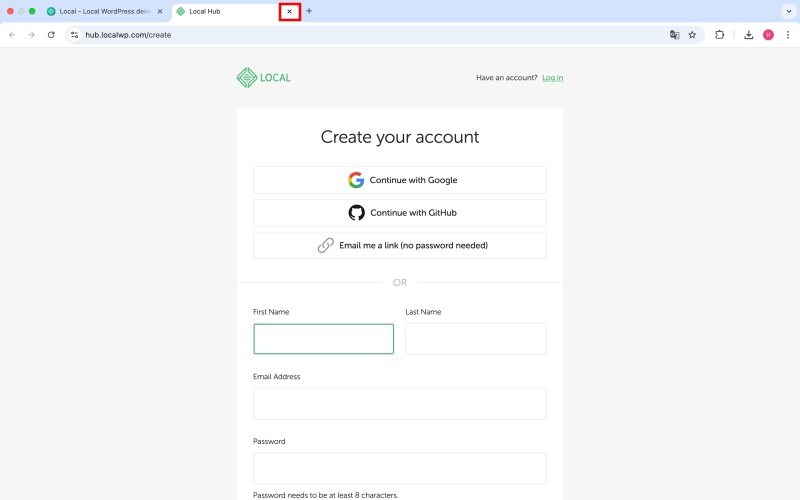
Task: Click the 'Have an account?' text
Action: pyautogui.click(x=507, y=78)
